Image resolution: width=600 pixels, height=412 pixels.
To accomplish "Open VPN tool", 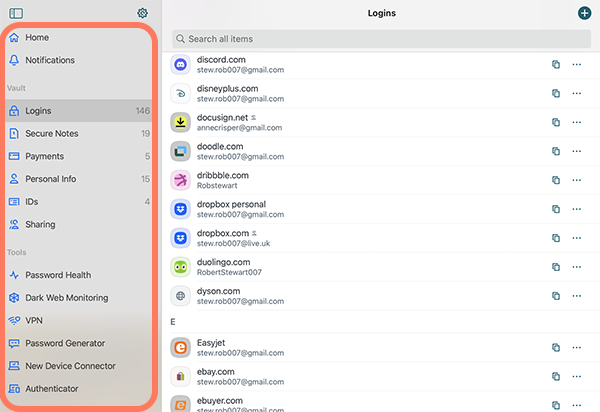I will click(x=78, y=321).
